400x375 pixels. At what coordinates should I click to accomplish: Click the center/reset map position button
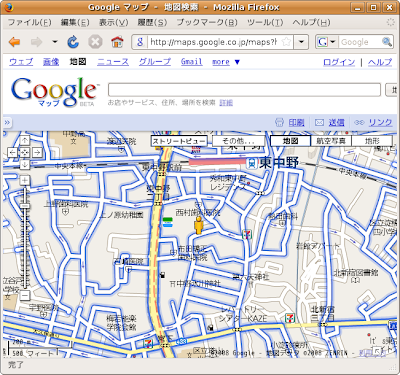pyautogui.click(x=25, y=152)
